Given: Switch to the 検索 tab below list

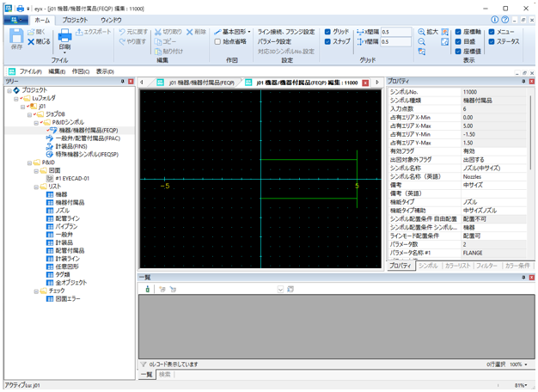Looking at the screenshot, I should pyautogui.click(x=165, y=374).
